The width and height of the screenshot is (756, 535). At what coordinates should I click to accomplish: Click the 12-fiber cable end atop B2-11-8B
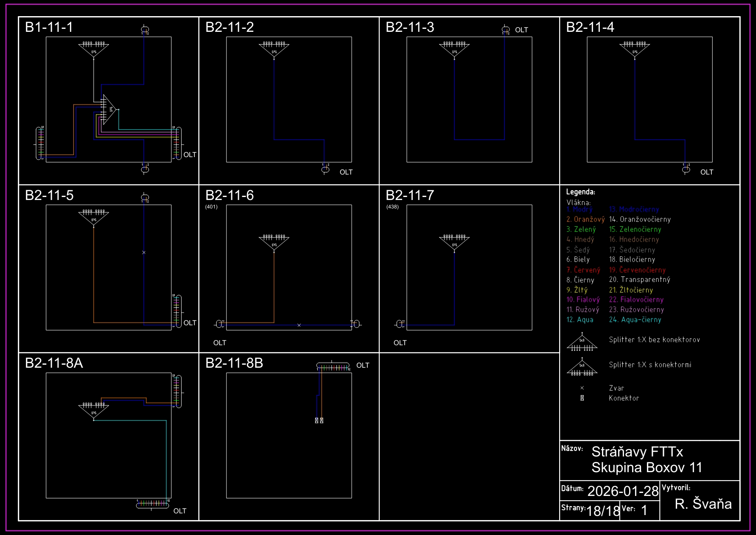[x=333, y=366]
